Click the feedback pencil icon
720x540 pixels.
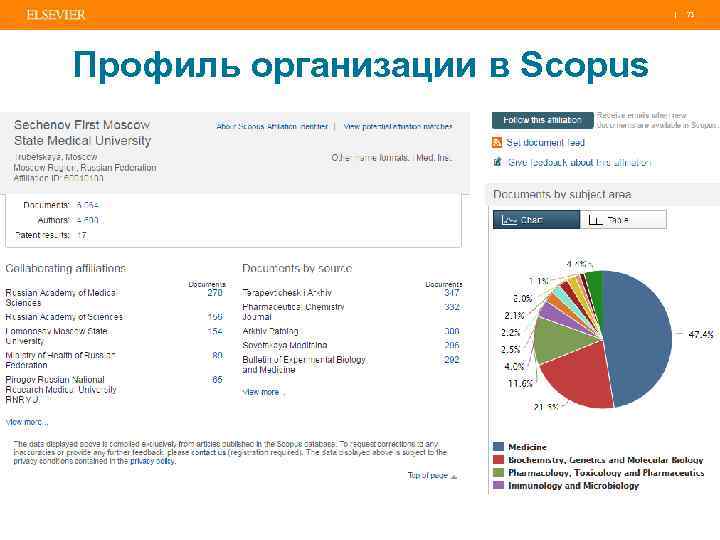coord(497,162)
